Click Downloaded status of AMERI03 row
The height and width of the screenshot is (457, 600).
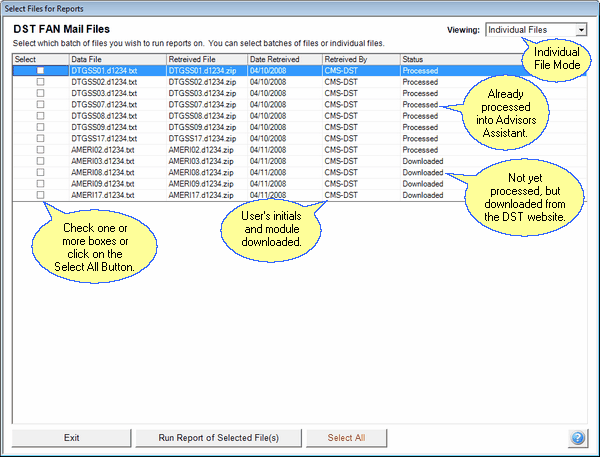click(x=423, y=161)
